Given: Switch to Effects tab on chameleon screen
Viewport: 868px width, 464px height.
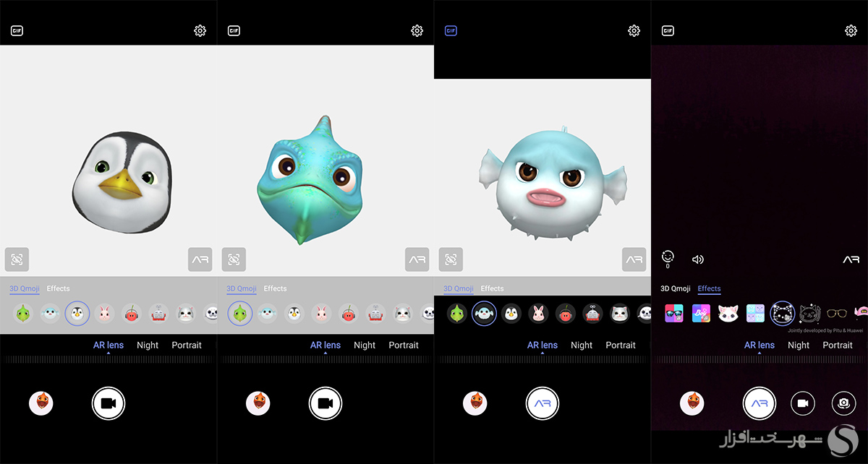Looking at the screenshot, I should coord(275,288).
